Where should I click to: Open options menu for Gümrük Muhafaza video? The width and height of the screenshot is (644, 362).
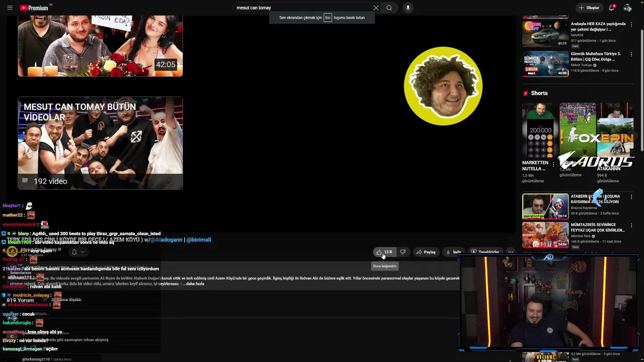click(631, 54)
